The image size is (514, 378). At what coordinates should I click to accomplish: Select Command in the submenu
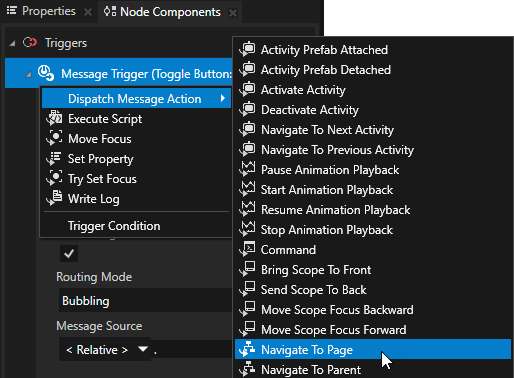click(373, 249)
